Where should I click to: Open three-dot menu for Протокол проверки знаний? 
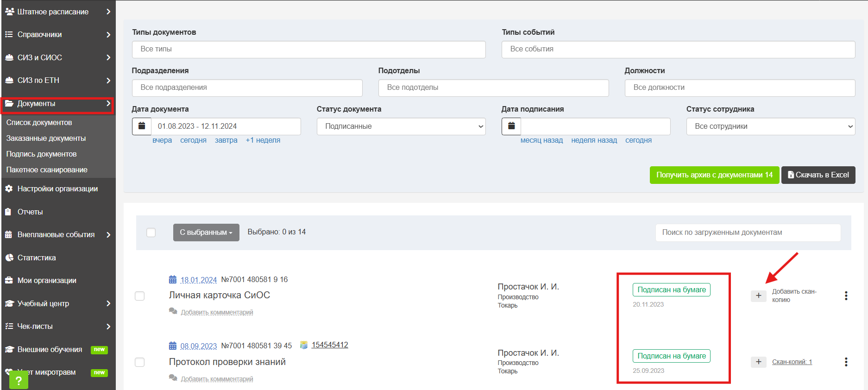(x=846, y=362)
